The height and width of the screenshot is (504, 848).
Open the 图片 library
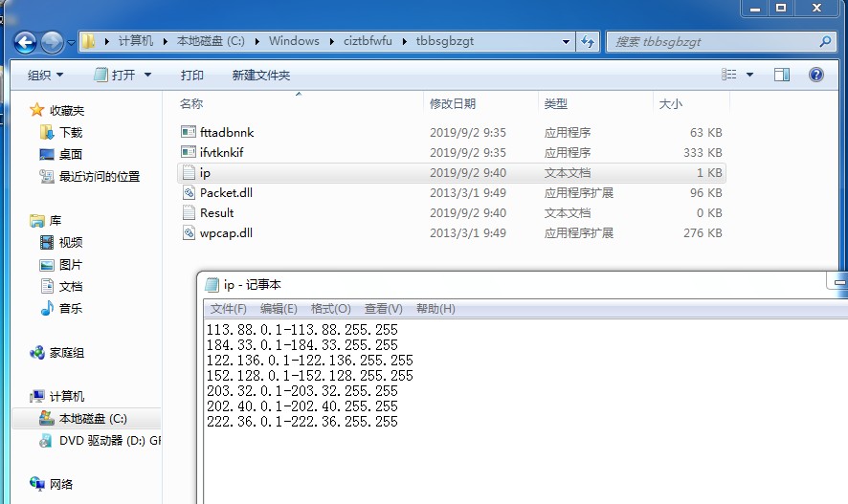pos(61,265)
